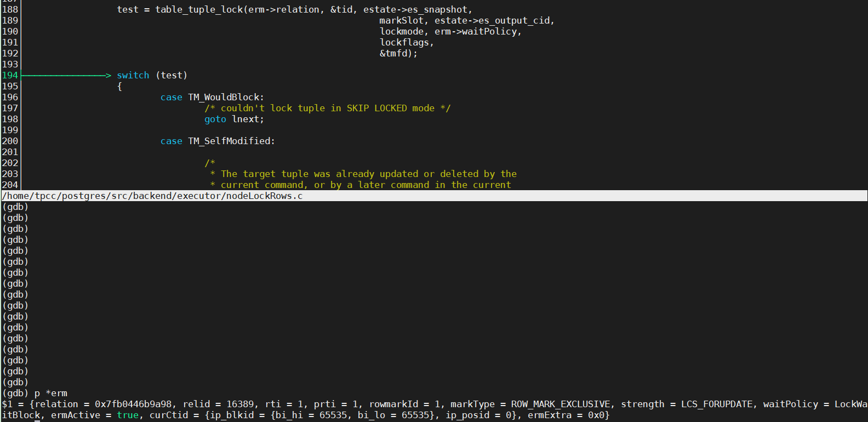Click line number 194 in the gutter
The width and height of the screenshot is (868, 422).
click(10, 75)
